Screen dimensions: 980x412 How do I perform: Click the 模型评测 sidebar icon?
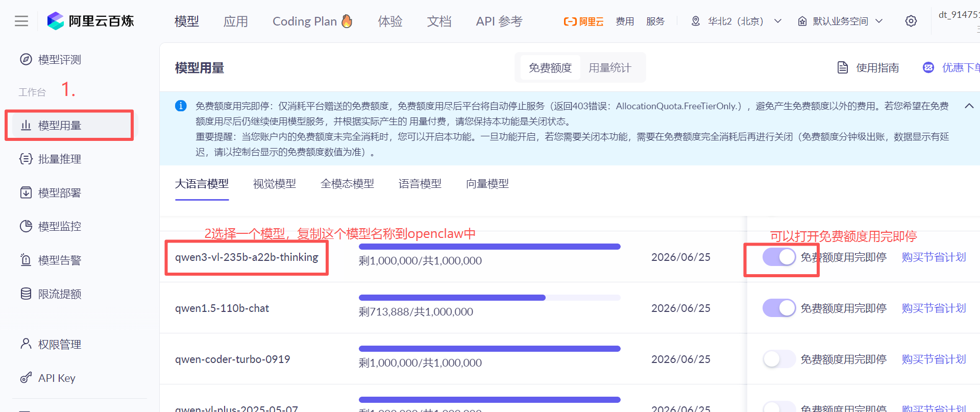pyautogui.click(x=26, y=59)
